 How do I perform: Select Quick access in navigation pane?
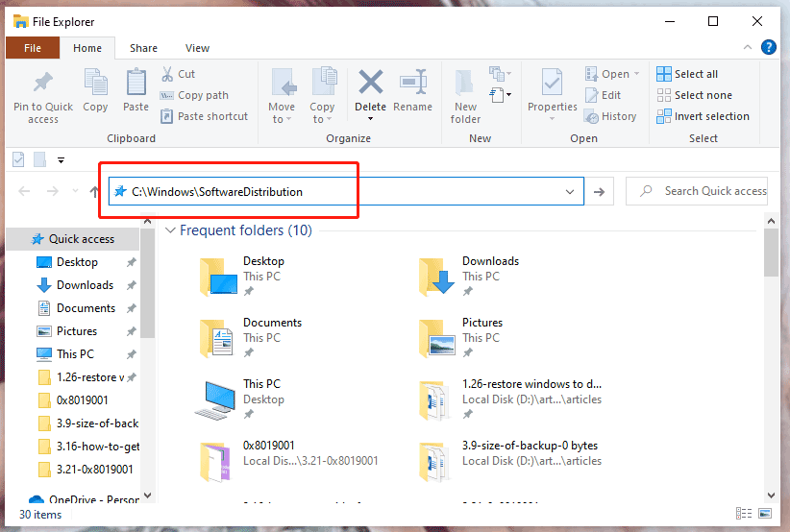72,239
